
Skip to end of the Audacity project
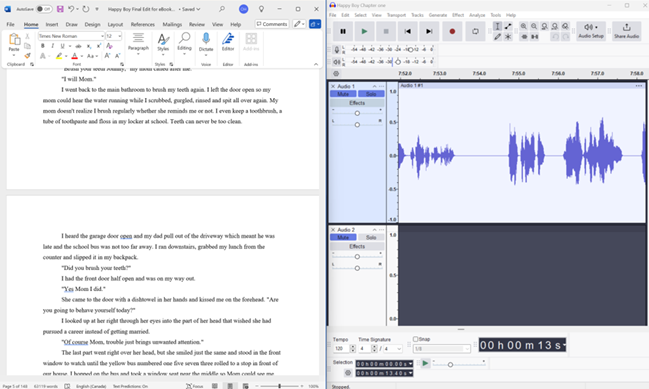click(x=429, y=31)
